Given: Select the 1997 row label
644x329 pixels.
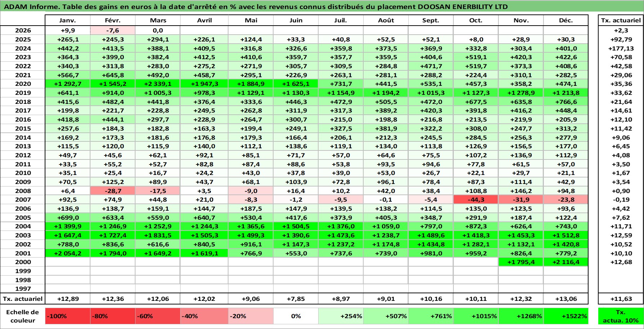Looking at the screenshot, I should (x=23, y=289).
